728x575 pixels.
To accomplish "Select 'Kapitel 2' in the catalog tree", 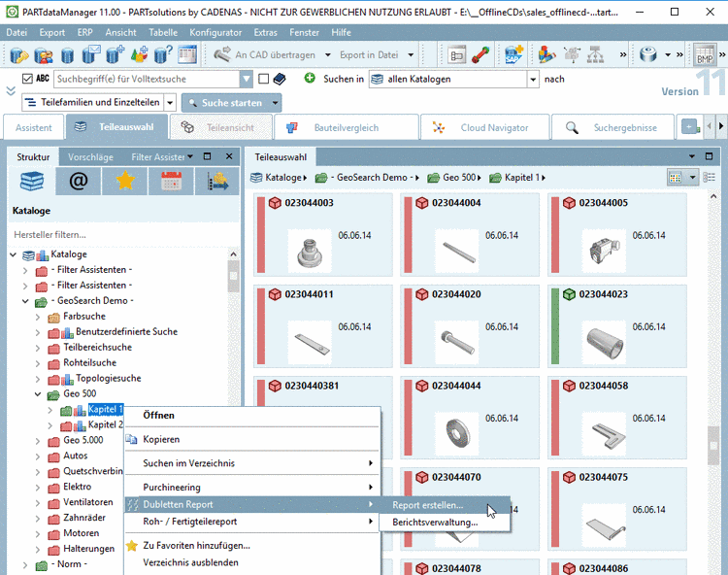I will 106,424.
